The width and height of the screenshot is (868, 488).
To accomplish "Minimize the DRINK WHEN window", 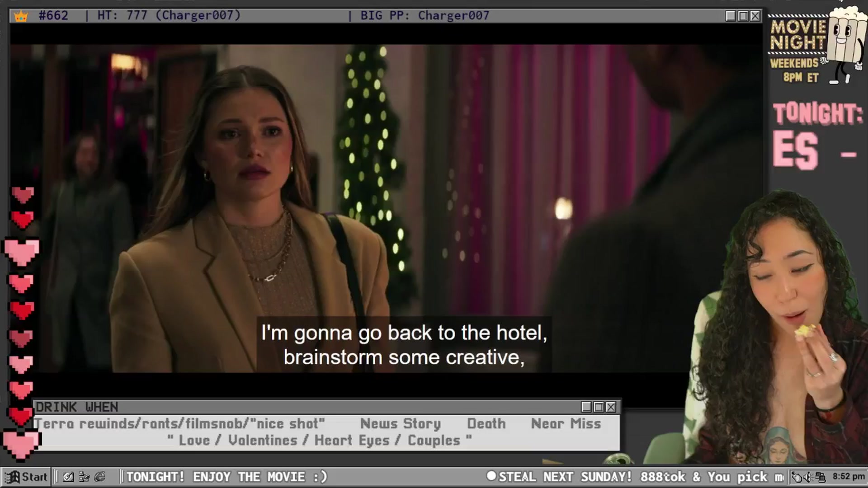I will pos(586,407).
